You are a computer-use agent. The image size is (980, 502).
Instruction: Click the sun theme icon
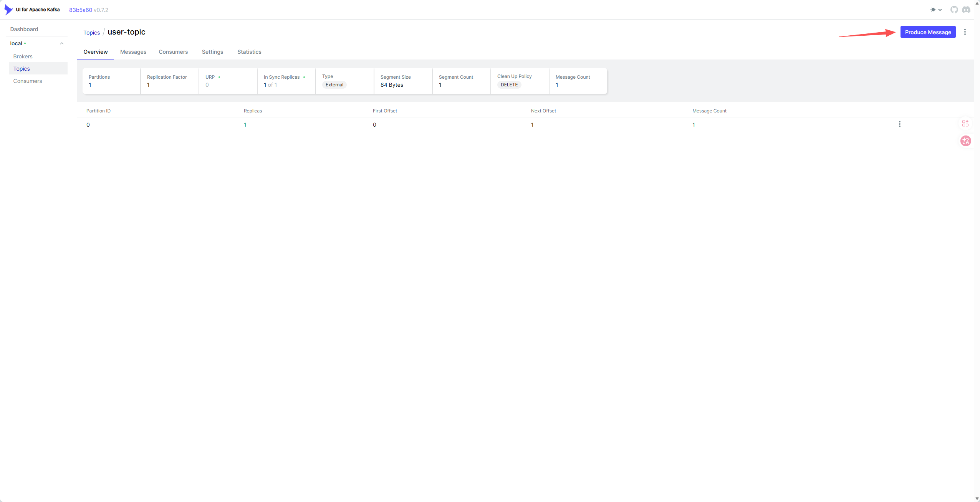[x=933, y=10]
